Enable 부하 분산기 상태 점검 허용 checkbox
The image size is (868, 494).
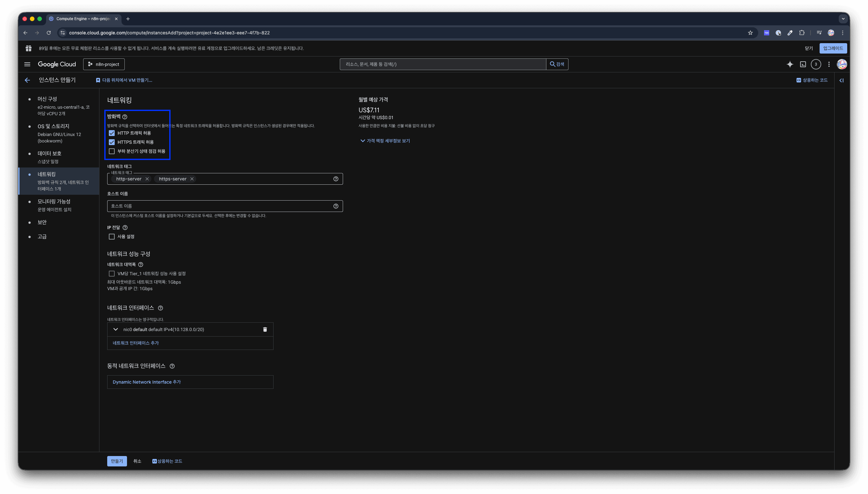[112, 151]
